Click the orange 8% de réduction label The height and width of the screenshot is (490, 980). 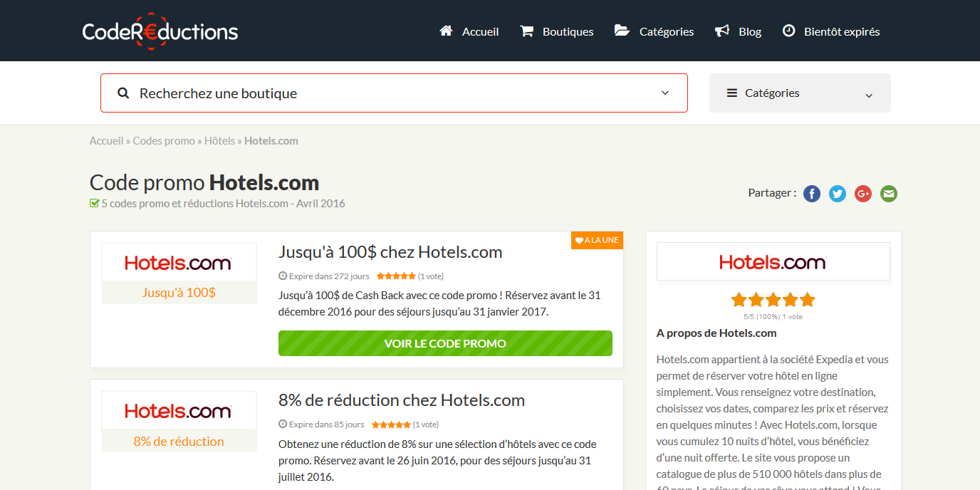pos(179,442)
